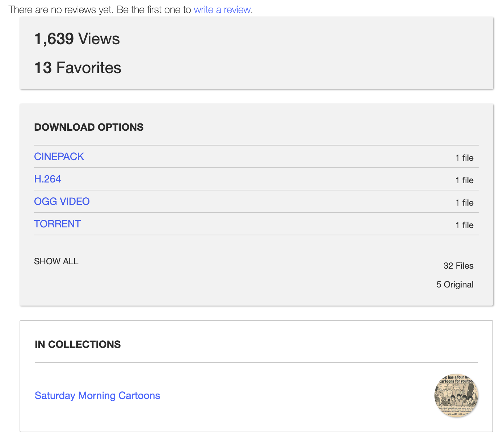Click the IN COLLECTIONS heading
504x441 pixels.
point(77,344)
